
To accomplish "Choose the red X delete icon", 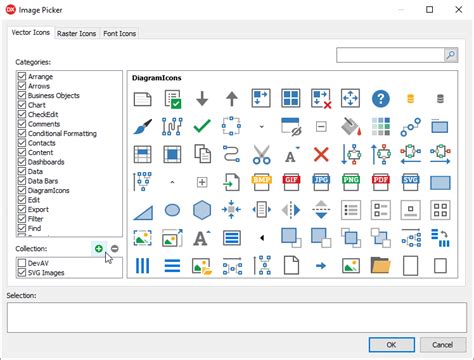I will [321, 155].
